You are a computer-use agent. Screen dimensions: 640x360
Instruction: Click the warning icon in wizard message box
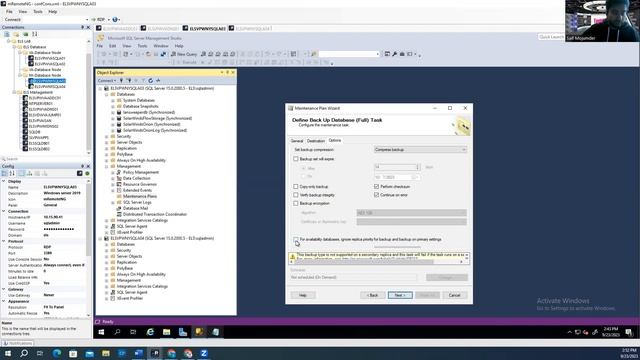(x=292, y=257)
